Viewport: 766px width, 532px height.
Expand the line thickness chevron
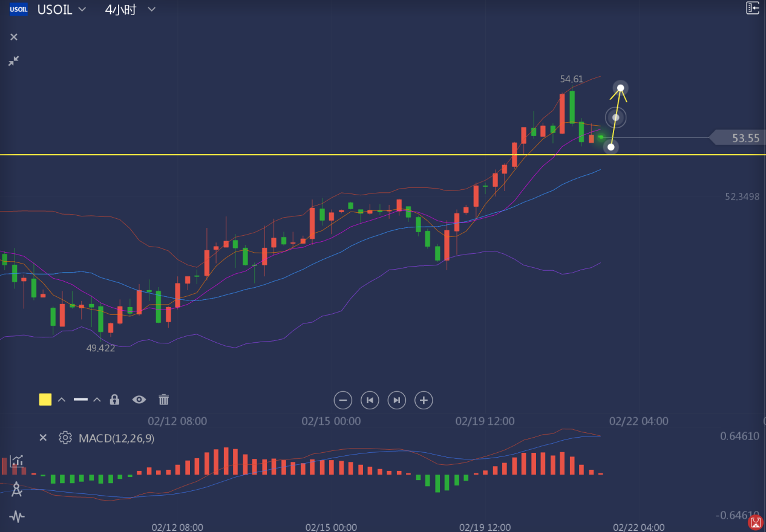pos(97,400)
